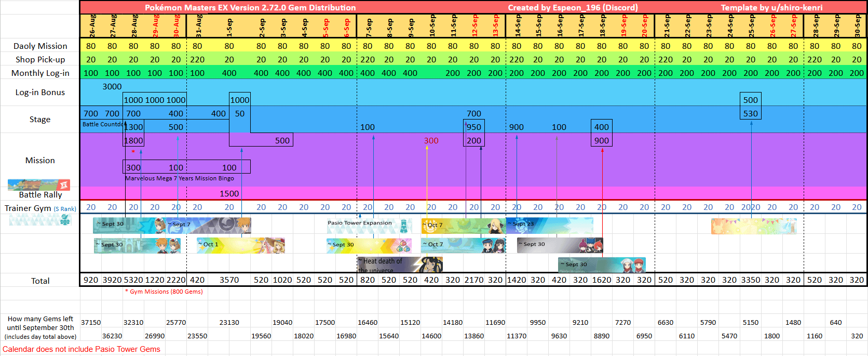Click the 530 Stage cell
The image size is (868, 356).
751,113
